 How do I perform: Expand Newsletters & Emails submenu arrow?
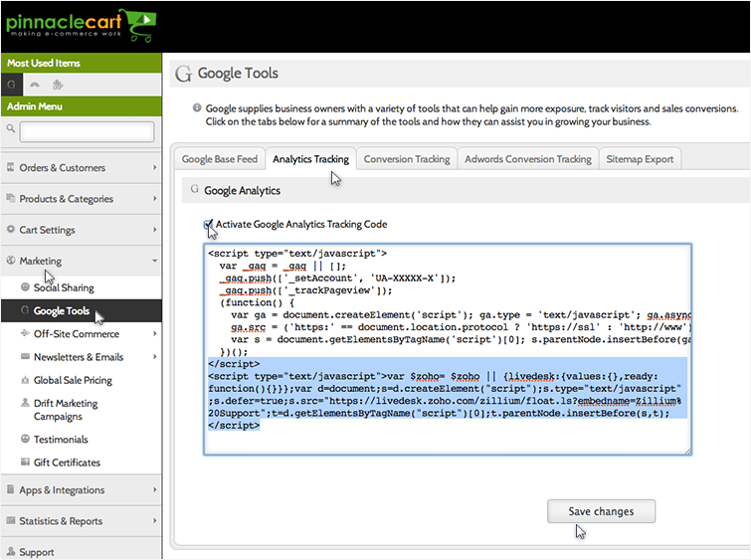(155, 356)
